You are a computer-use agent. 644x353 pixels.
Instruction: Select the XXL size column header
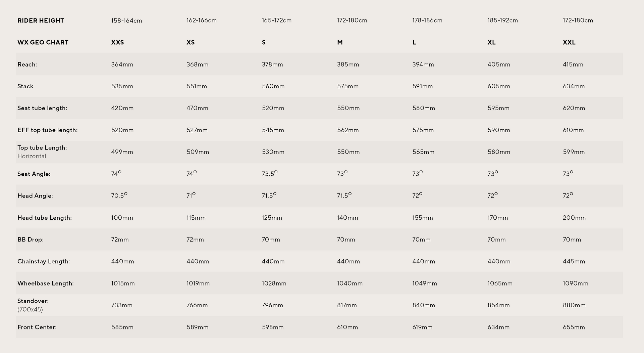coord(569,42)
